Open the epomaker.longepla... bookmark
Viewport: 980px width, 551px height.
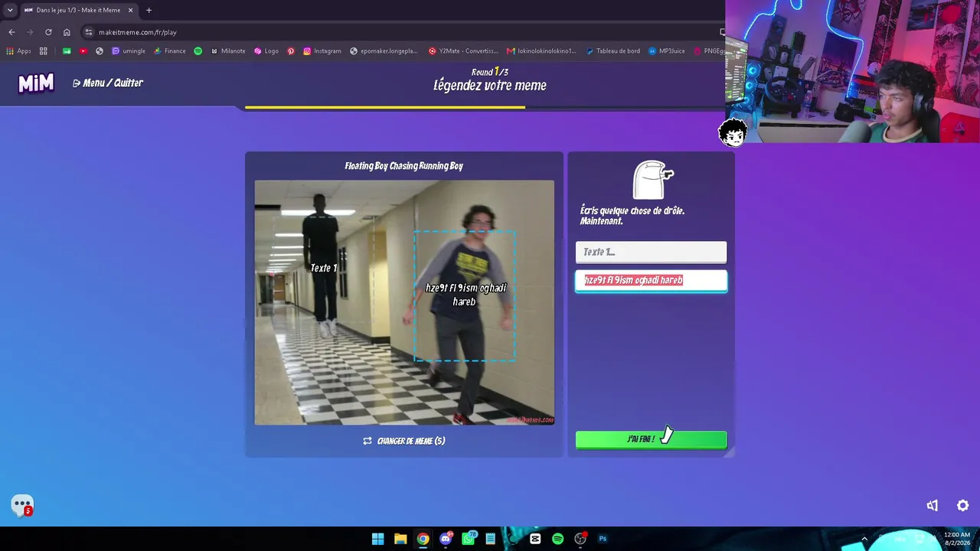click(x=384, y=51)
